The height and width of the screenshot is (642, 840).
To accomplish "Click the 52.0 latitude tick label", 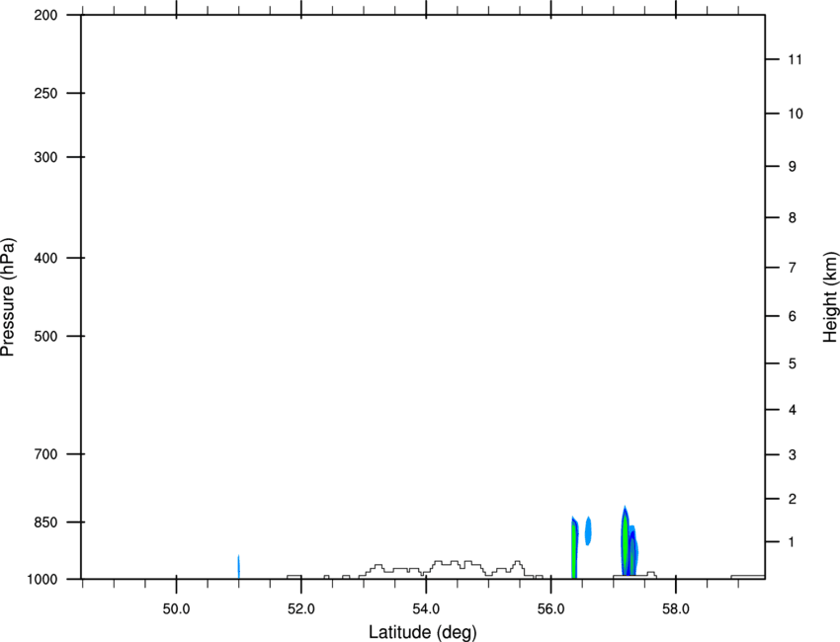I will pyautogui.click(x=301, y=609).
